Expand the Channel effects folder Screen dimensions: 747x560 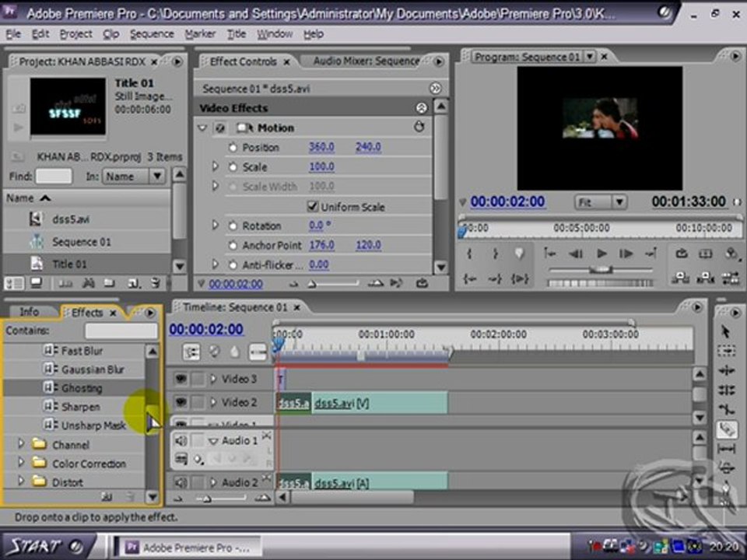point(20,444)
